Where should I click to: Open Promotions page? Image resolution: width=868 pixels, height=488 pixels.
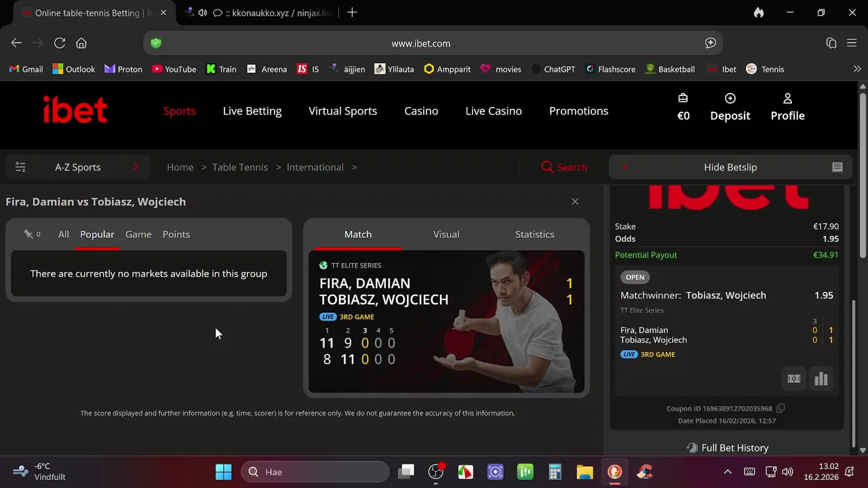point(578,111)
